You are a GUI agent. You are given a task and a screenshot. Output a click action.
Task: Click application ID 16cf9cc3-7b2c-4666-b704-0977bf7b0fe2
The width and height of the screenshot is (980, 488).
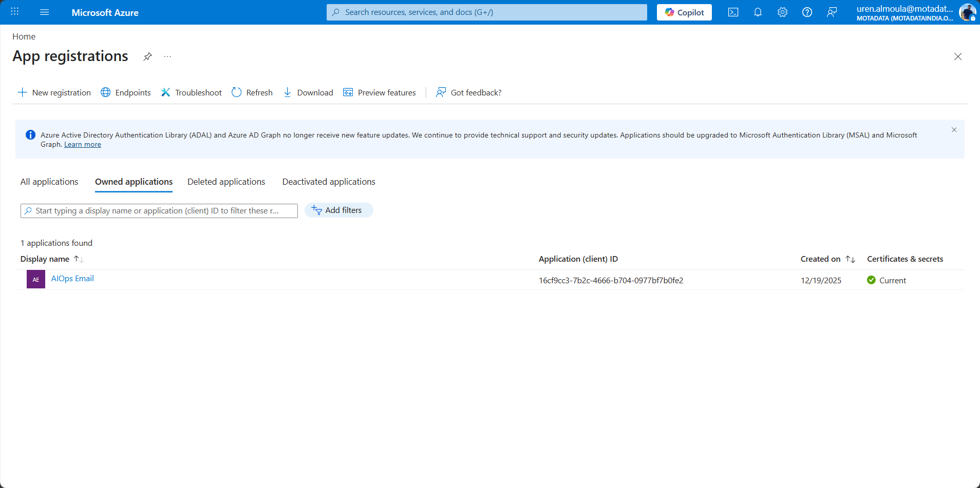611,281
